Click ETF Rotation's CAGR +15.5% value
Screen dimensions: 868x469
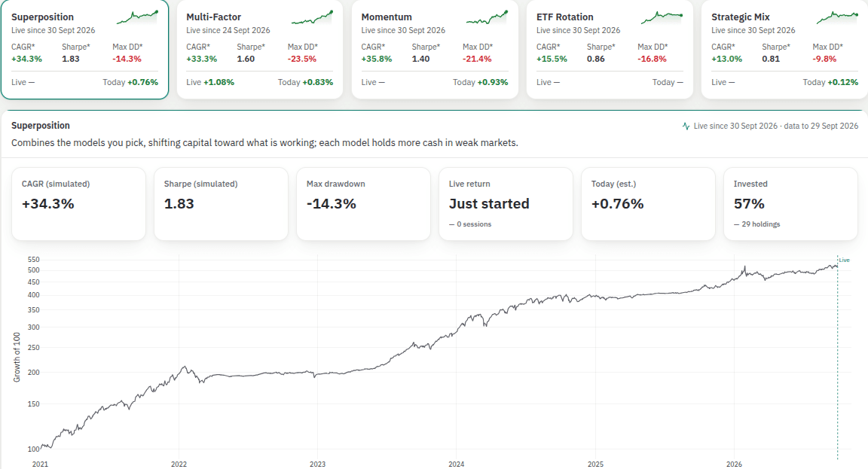(x=552, y=59)
